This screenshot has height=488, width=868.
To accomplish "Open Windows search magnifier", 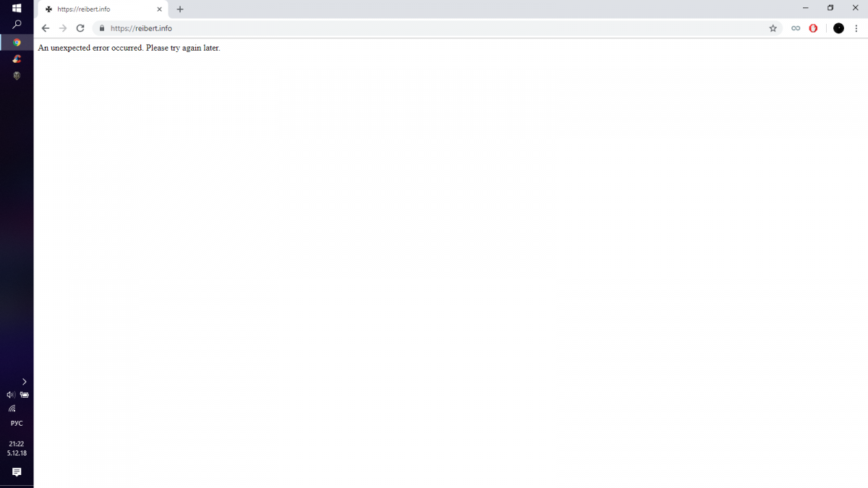I will click(17, 25).
